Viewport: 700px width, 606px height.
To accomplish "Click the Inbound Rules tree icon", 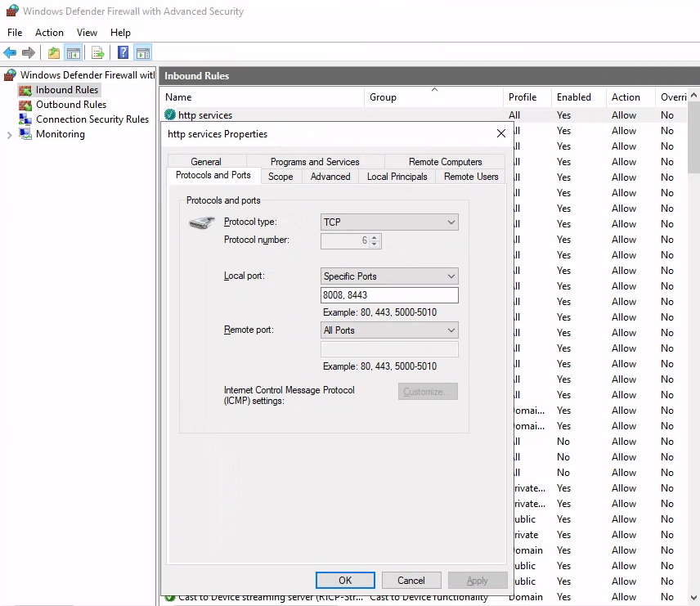I will [25, 90].
